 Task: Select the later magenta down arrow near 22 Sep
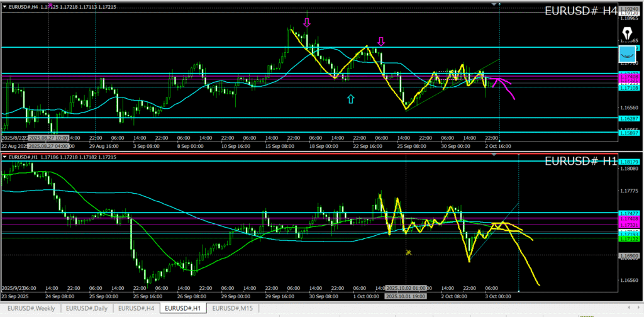pos(380,42)
